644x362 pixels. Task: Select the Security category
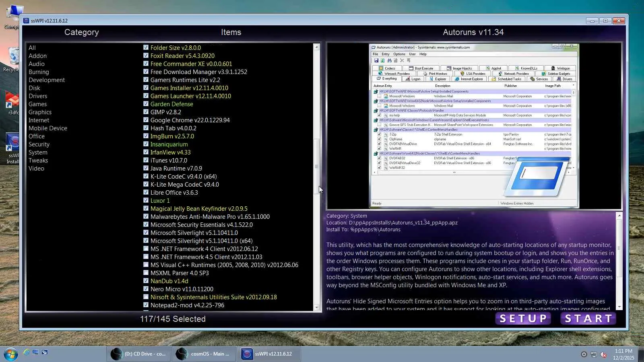tap(39, 144)
